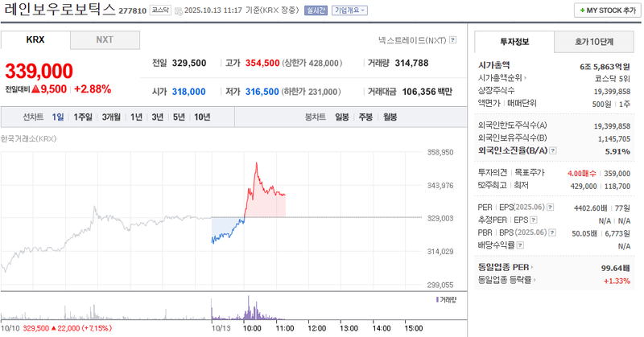This screenshot has width=644, height=337.
Task: Open the 호가10단계 tab
Action: pos(592,41)
